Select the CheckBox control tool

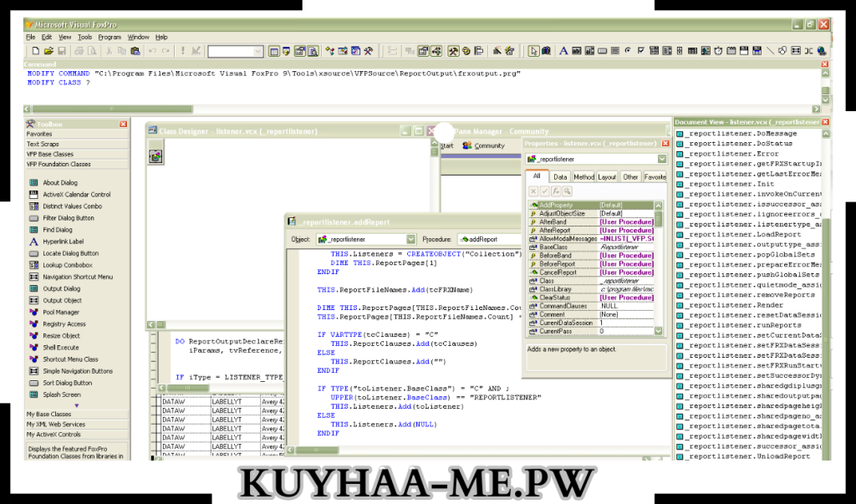pos(641,51)
